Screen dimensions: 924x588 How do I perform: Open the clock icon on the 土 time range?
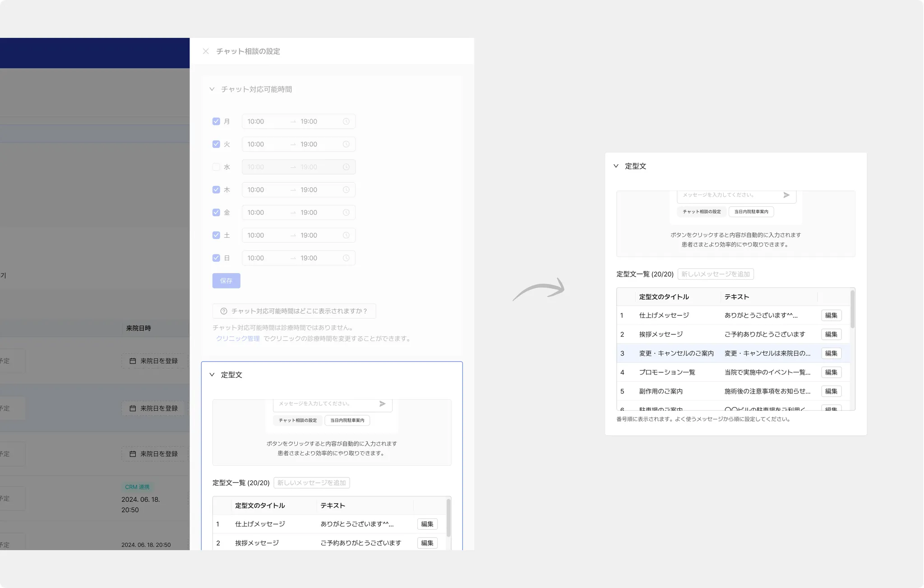tap(346, 236)
